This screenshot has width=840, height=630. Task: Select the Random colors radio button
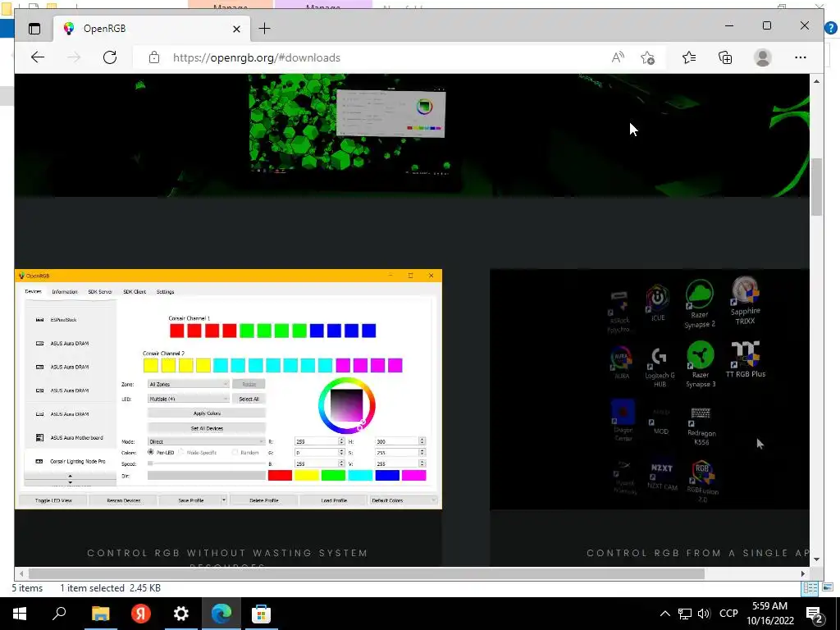tap(235, 452)
